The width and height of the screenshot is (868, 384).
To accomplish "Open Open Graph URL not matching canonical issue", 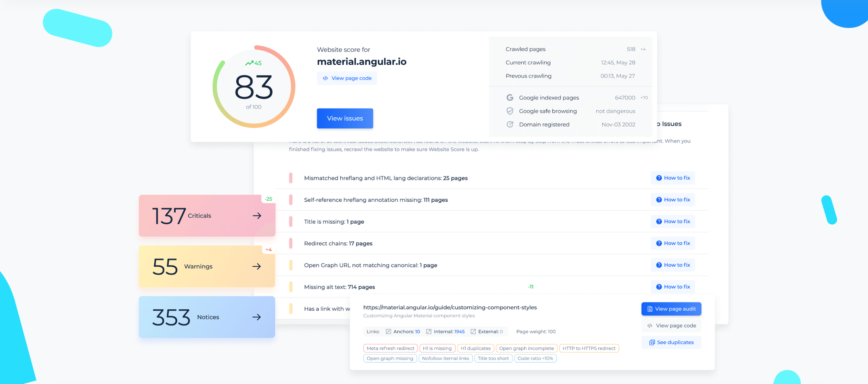I will (371, 265).
